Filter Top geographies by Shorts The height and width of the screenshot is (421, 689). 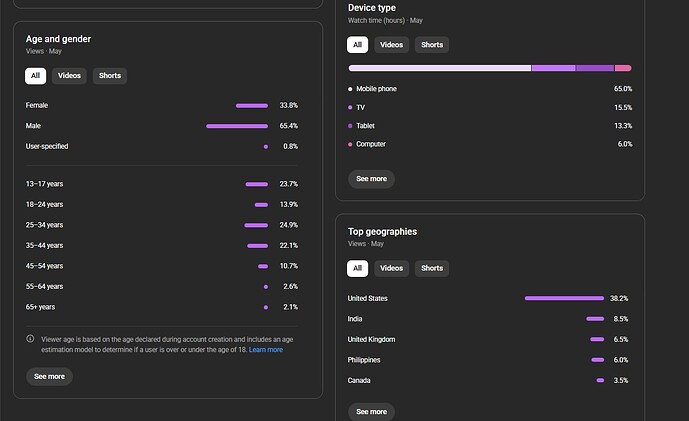click(x=432, y=268)
